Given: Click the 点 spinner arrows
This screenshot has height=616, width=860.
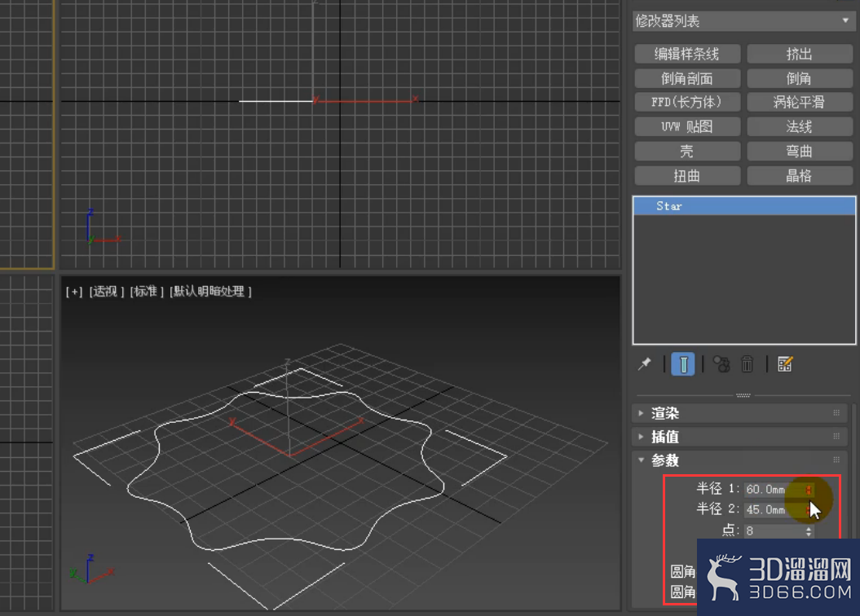Looking at the screenshot, I should (x=809, y=531).
